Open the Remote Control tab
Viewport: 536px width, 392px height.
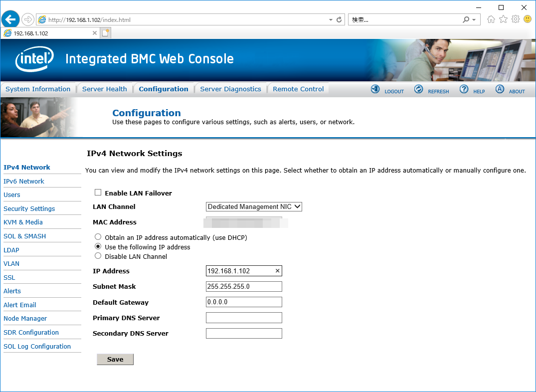point(298,89)
